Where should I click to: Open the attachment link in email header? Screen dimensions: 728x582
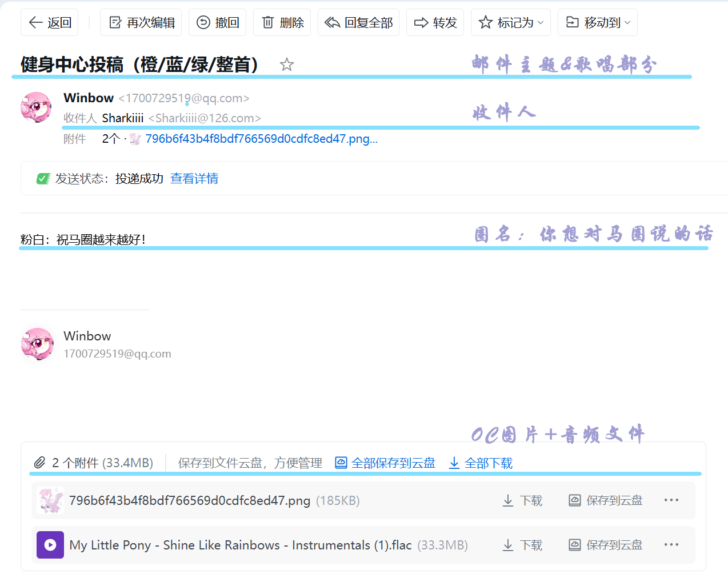point(261,139)
